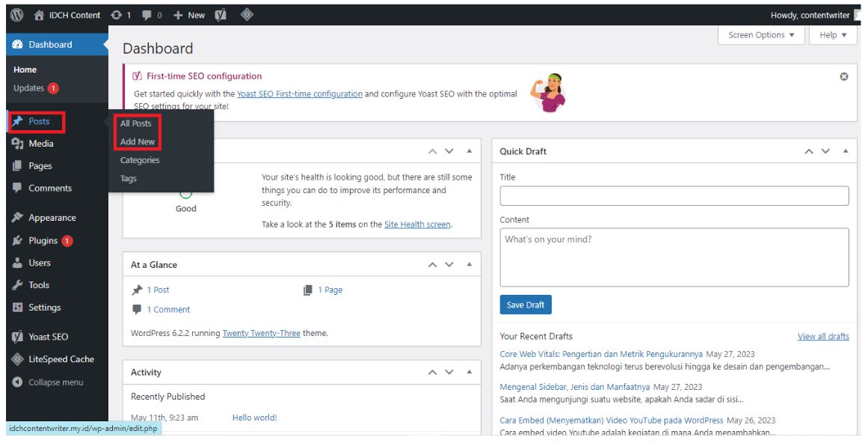
Task: Open the Help dropdown
Action: click(831, 34)
